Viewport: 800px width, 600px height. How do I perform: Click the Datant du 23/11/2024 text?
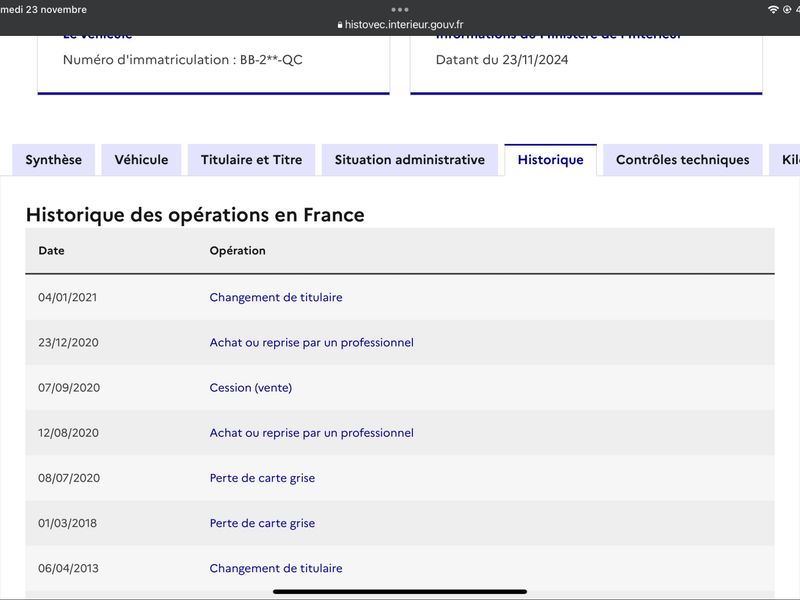(502, 60)
